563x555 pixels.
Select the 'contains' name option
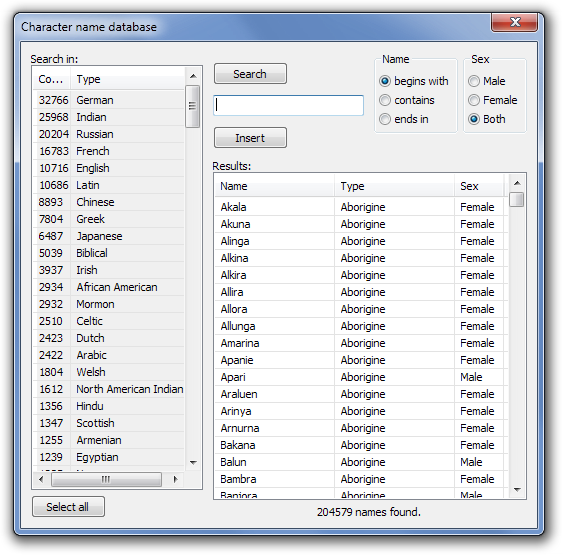407,100
